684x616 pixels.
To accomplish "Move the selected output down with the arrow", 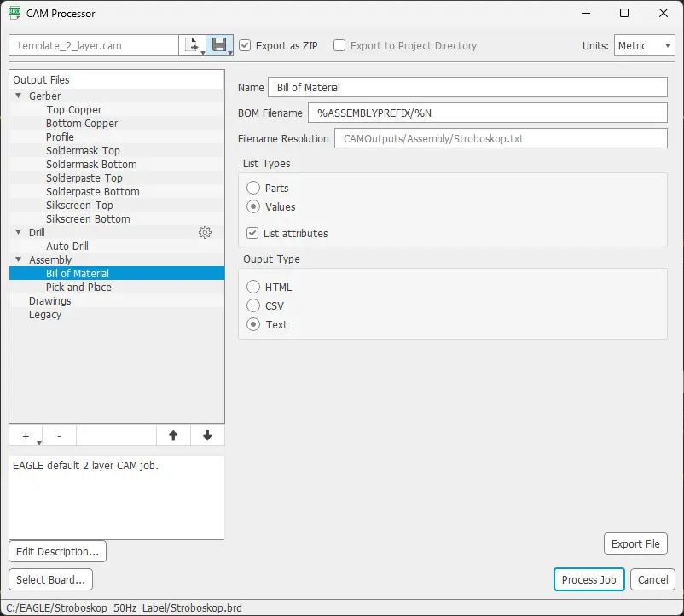I will [x=207, y=436].
